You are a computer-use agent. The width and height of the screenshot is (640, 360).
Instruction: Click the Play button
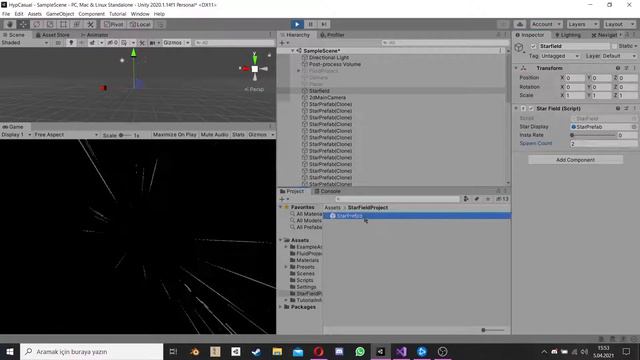click(297, 24)
